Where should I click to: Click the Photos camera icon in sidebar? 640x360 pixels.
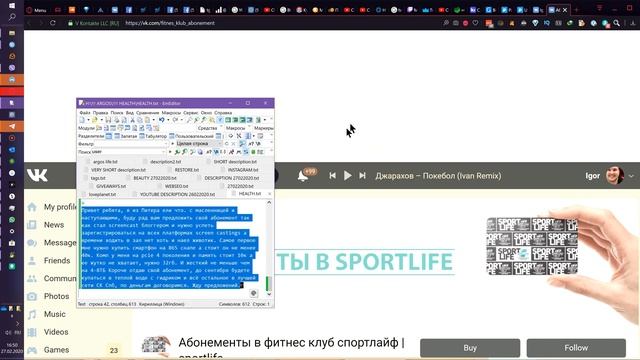tap(32, 296)
